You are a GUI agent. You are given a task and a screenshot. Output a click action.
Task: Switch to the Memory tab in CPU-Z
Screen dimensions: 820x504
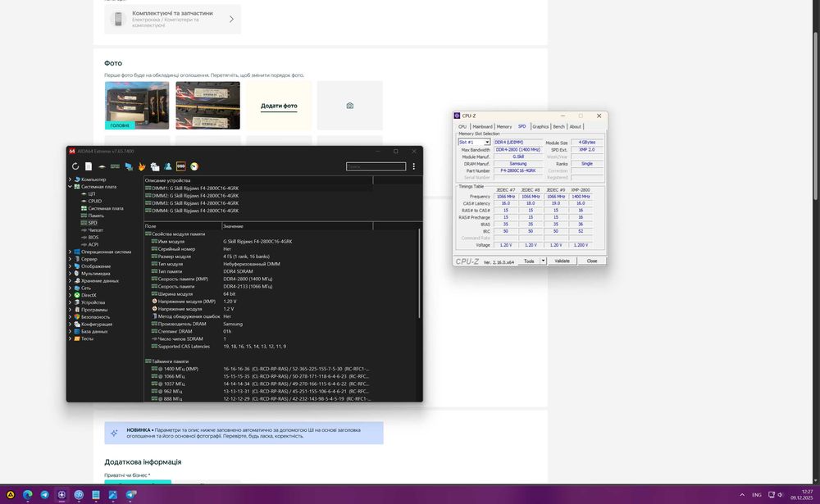click(x=504, y=126)
